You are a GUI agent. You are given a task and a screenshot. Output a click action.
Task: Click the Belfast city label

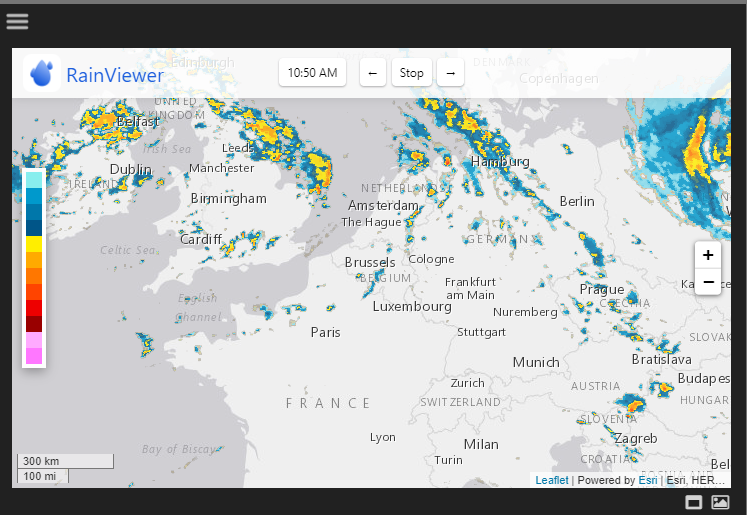click(x=138, y=121)
